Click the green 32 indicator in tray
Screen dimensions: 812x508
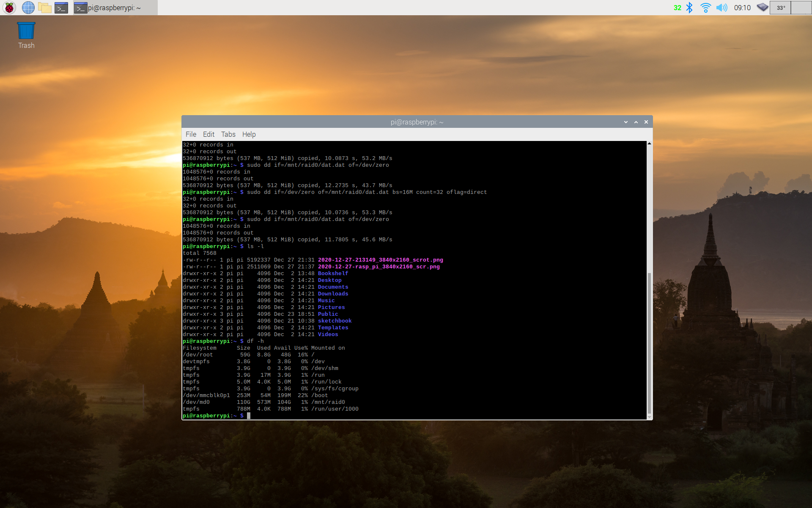[x=678, y=8]
